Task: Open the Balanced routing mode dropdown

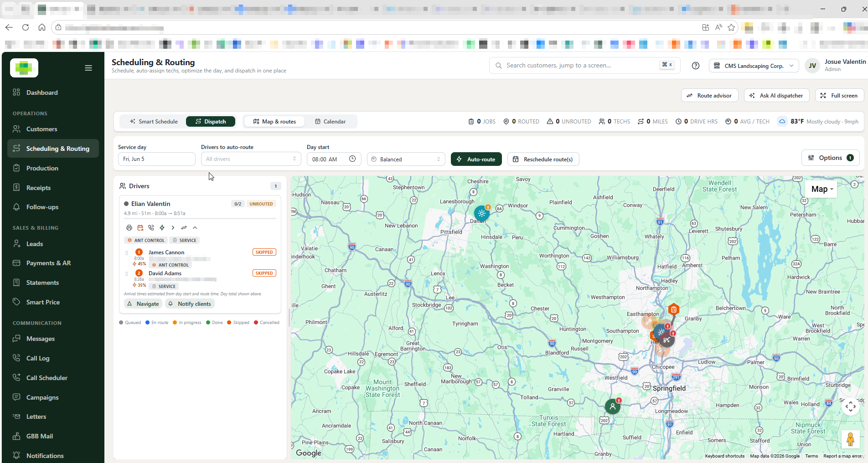Action: coord(406,159)
